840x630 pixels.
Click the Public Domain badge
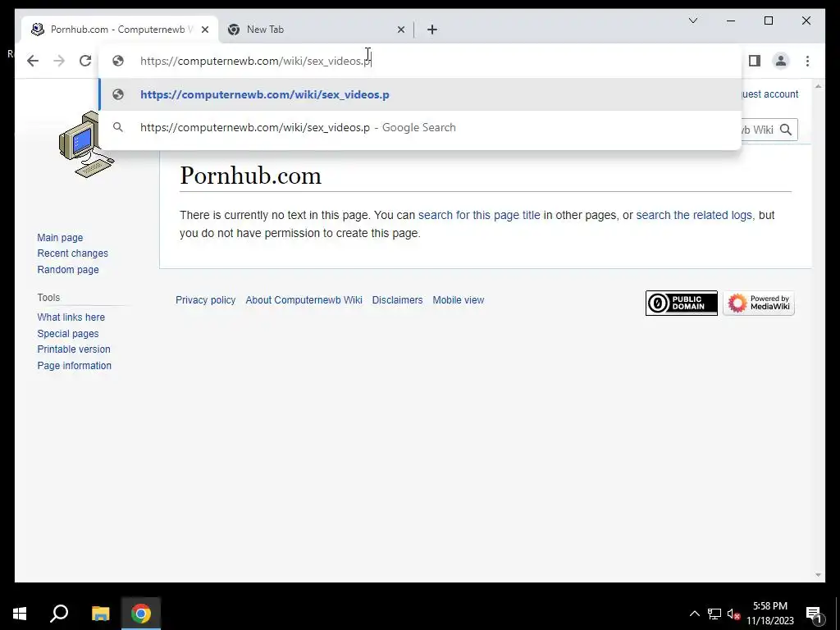coord(682,304)
